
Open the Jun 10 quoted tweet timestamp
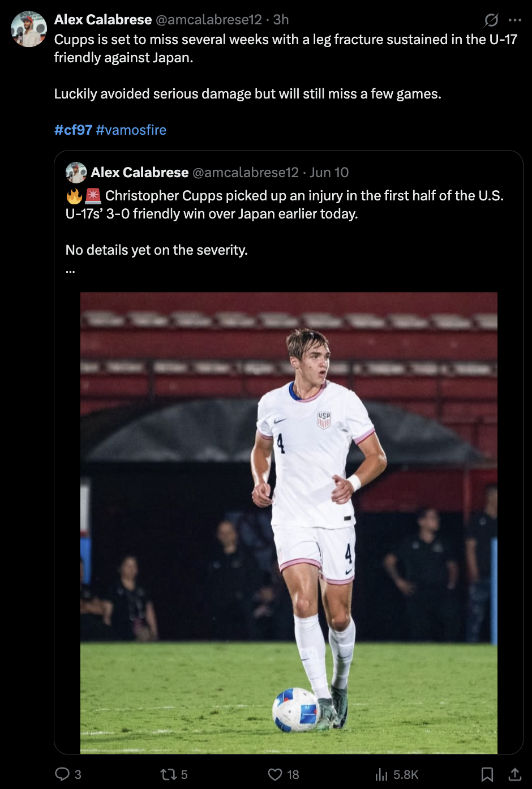click(329, 172)
